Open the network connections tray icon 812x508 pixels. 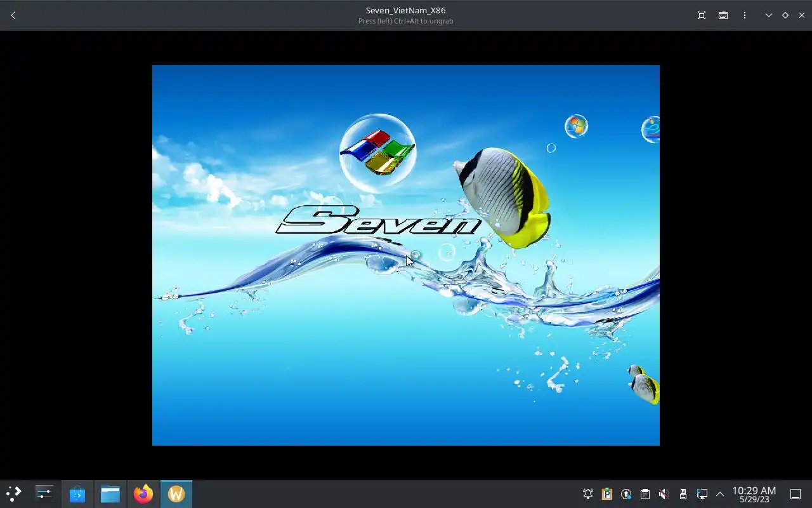(x=702, y=494)
